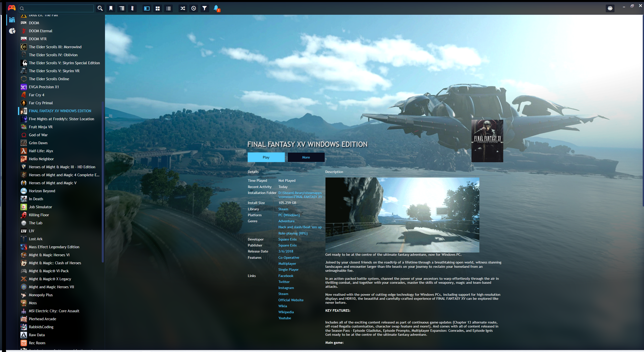Select DOOM Eternal in game list
Screen dimensions: 644x352
coord(61,31)
